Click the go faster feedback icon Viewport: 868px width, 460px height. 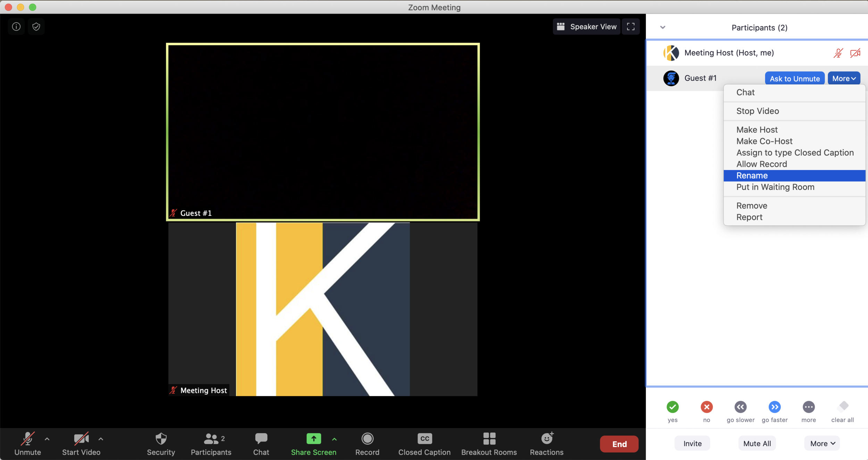pos(774,407)
